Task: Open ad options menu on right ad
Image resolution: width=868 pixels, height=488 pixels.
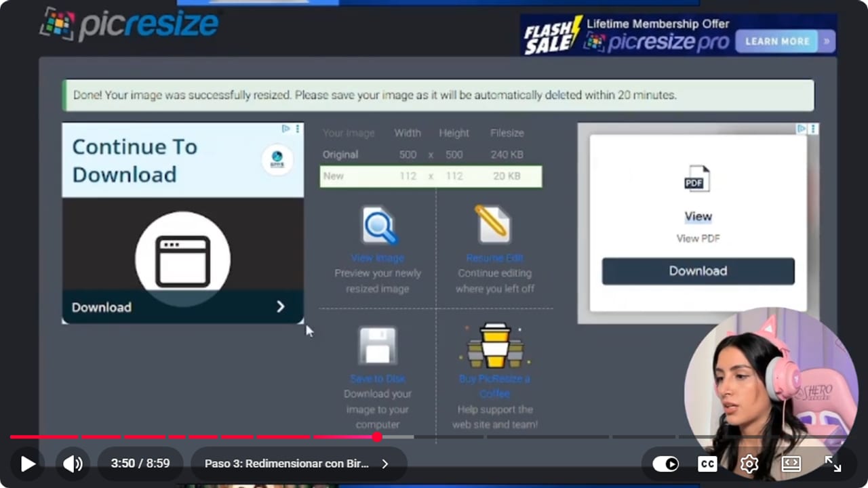Action: click(813, 129)
